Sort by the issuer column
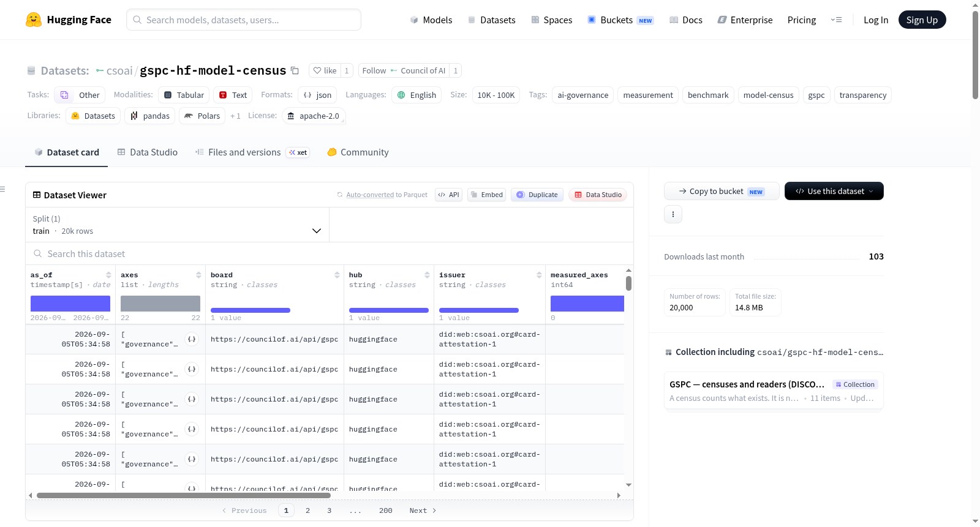980x527 pixels. pyautogui.click(x=539, y=275)
